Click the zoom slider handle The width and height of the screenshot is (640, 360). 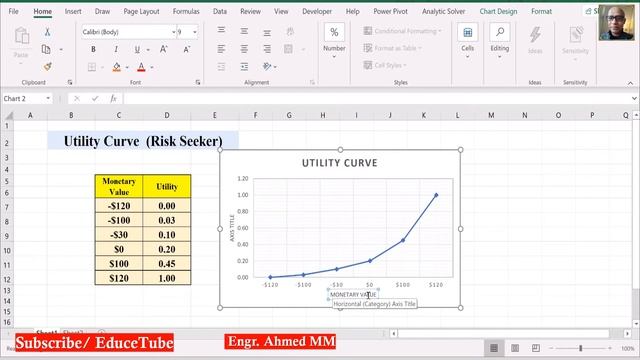pyautogui.click(x=580, y=348)
